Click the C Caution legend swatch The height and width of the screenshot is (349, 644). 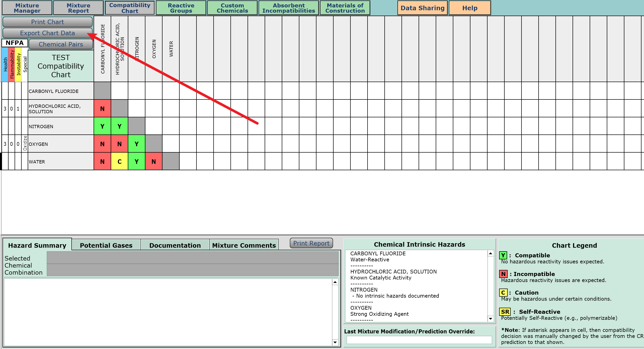point(503,293)
